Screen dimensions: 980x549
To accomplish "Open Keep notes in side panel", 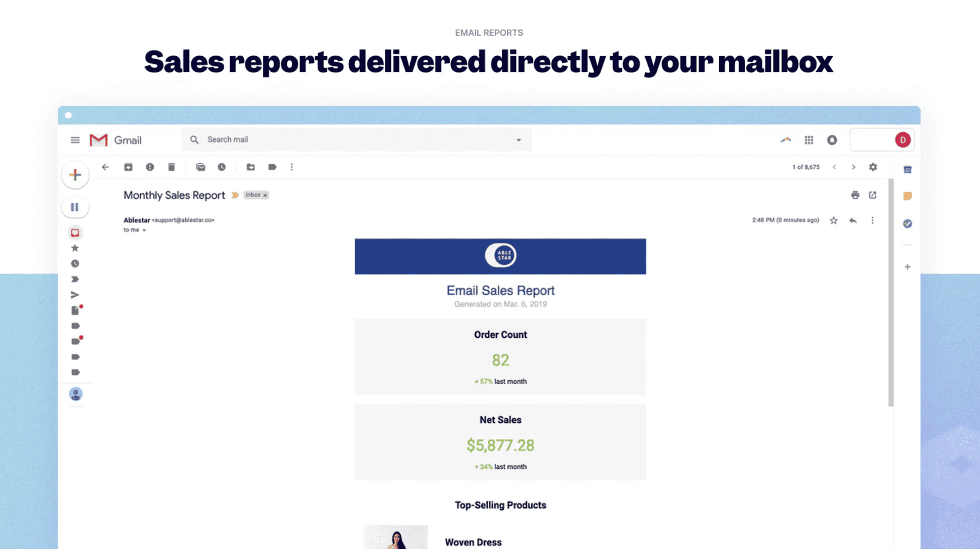I will tap(908, 196).
